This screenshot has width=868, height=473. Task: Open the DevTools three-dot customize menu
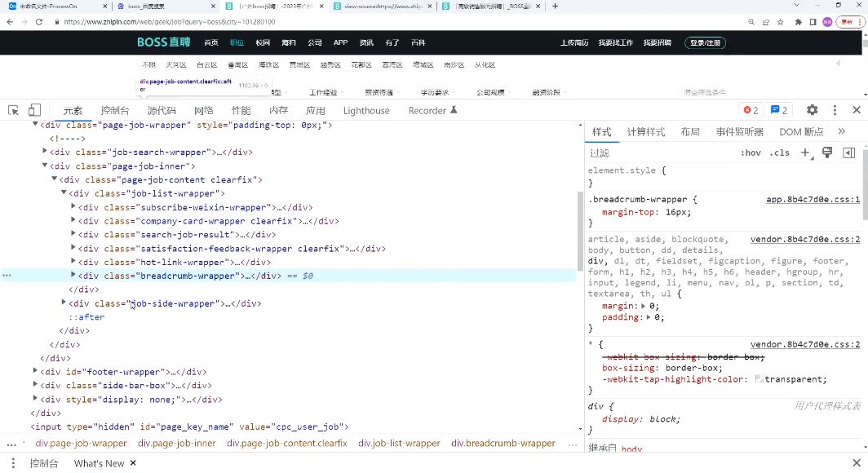click(x=834, y=109)
